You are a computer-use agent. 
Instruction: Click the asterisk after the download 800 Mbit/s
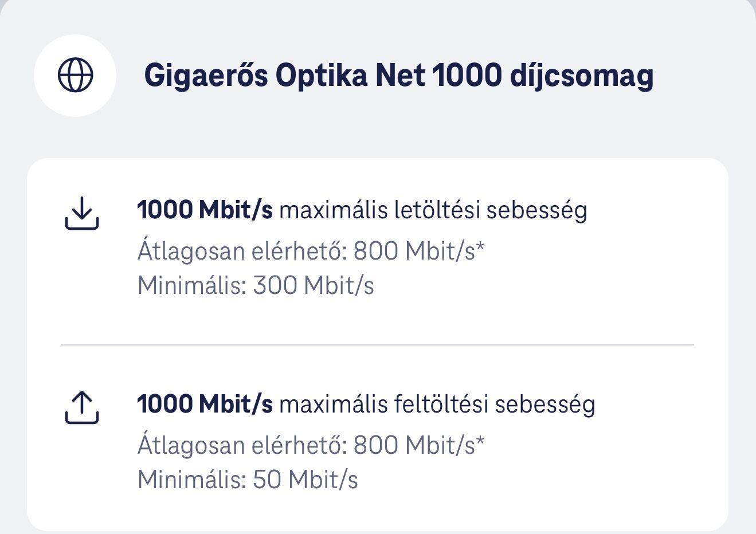[480, 248]
